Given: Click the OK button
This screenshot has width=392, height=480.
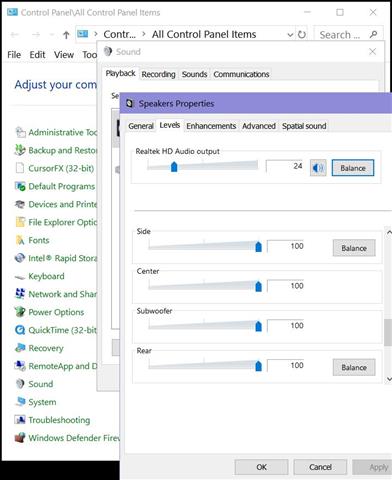Looking at the screenshot, I should click(x=261, y=467).
